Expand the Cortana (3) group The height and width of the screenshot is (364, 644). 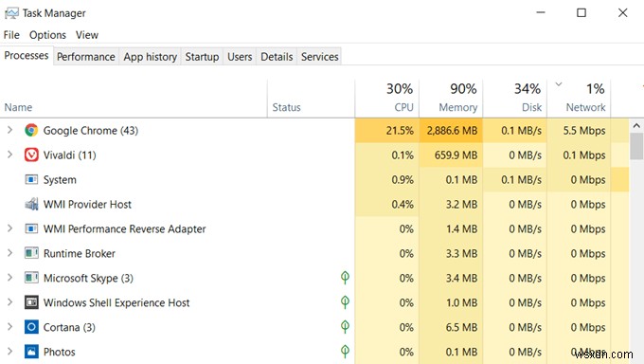pyautogui.click(x=9, y=327)
